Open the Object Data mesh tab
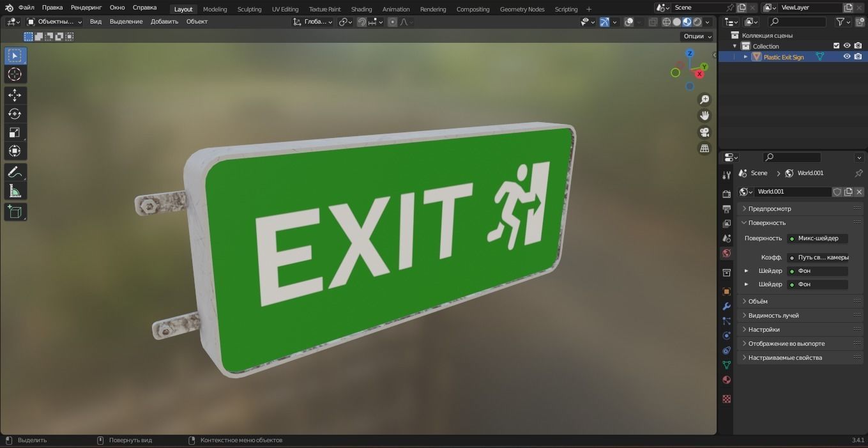Image resolution: width=868 pixels, height=448 pixels. [726, 365]
